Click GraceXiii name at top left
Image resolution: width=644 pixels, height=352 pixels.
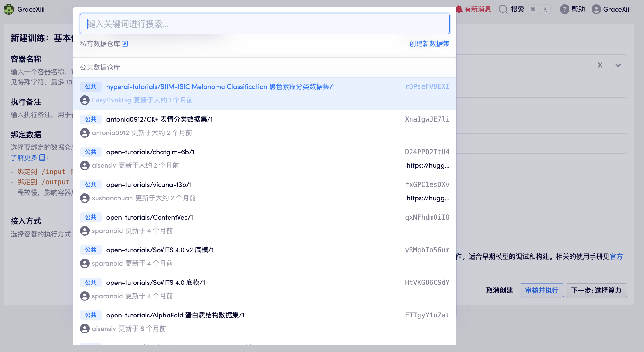click(x=31, y=9)
